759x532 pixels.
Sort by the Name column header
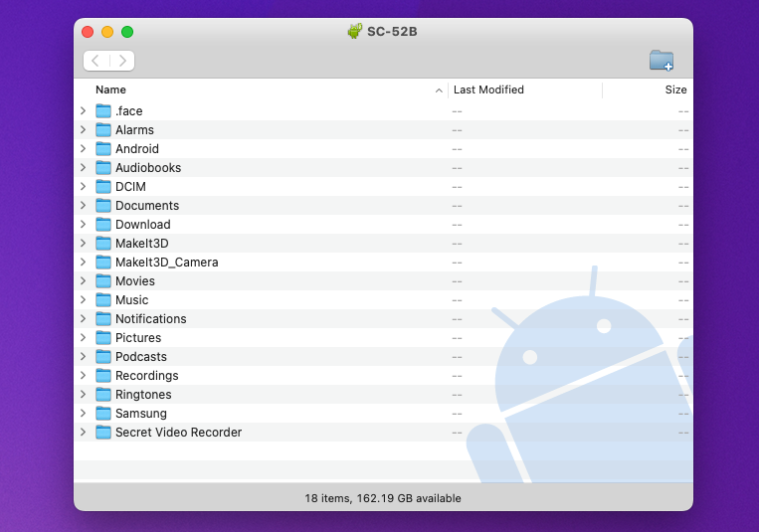(x=110, y=89)
